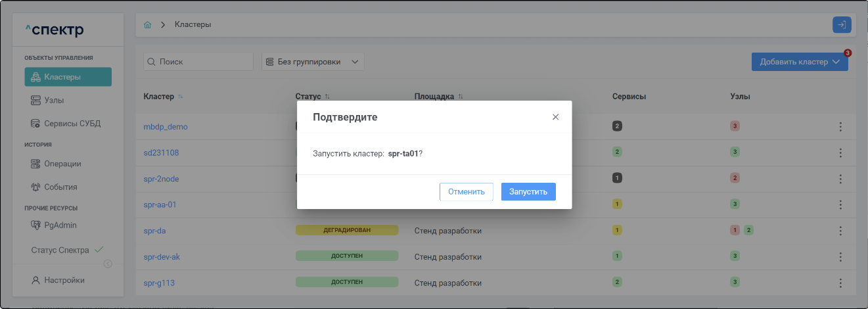868x309 pixels.
Task: Open kebab menu for spr-da row
Action: click(840, 231)
